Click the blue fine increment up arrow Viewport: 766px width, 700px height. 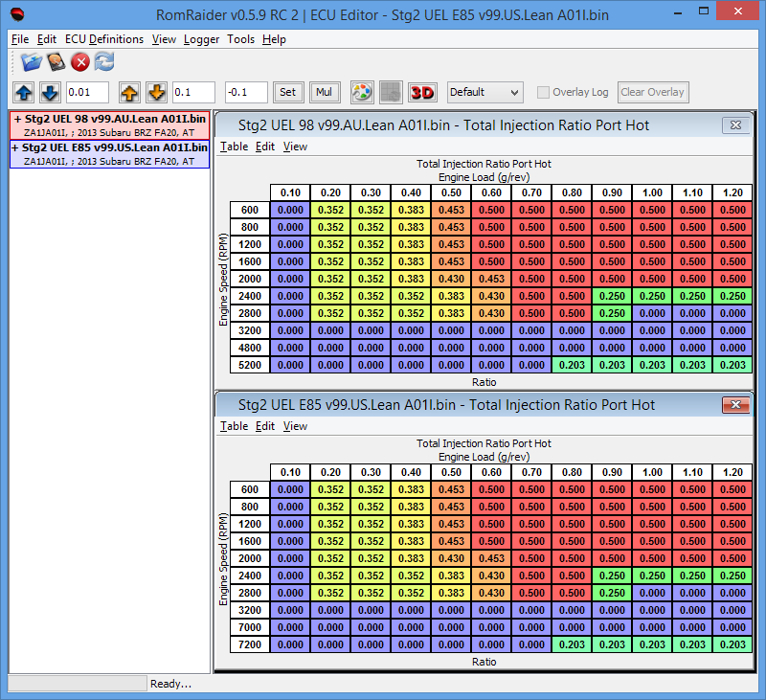point(24,93)
